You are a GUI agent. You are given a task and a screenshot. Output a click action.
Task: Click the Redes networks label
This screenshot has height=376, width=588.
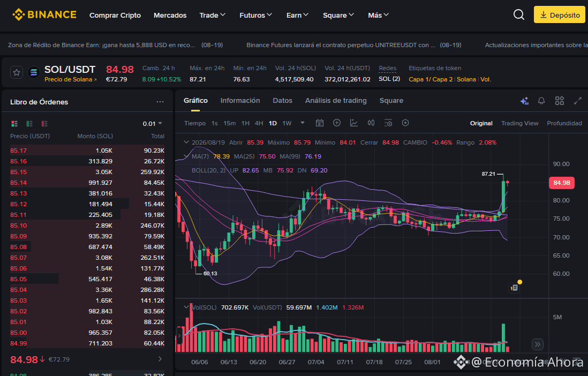(x=387, y=68)
